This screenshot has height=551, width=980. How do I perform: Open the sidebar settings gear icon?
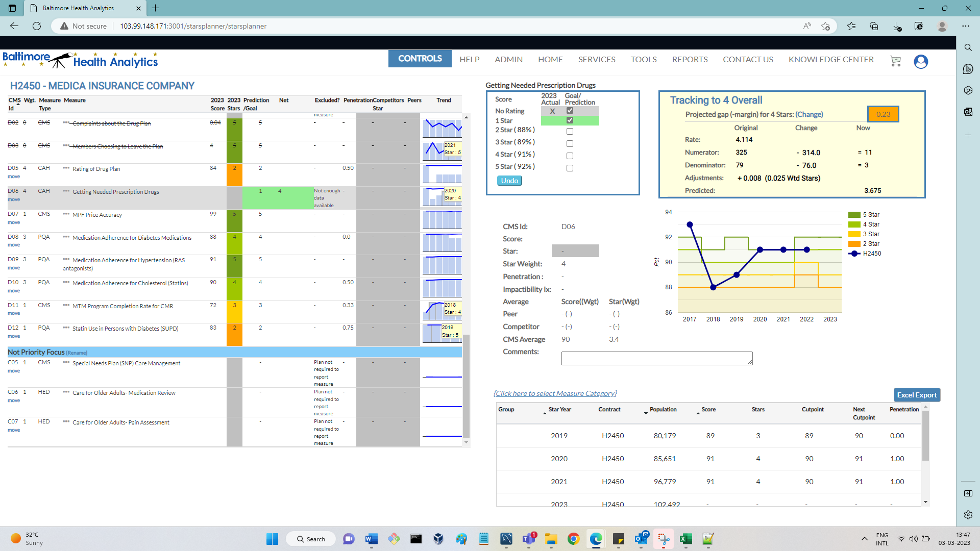coord(968,515)
